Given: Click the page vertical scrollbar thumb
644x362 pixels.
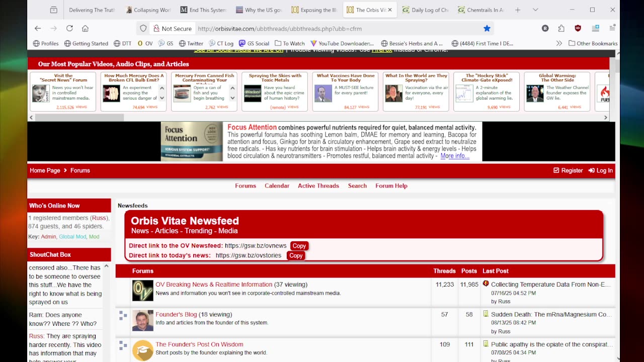Looking at the screenshot, I should (x=618, y=65).
